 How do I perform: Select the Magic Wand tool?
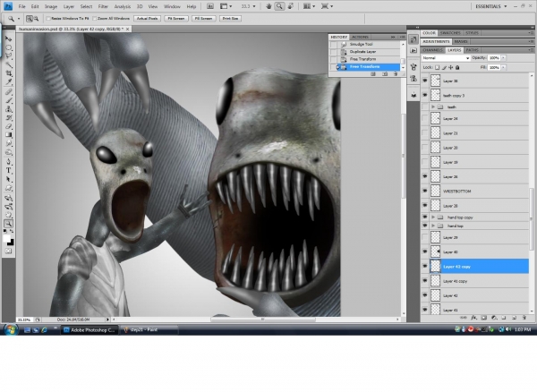click(x=9, y=64)
